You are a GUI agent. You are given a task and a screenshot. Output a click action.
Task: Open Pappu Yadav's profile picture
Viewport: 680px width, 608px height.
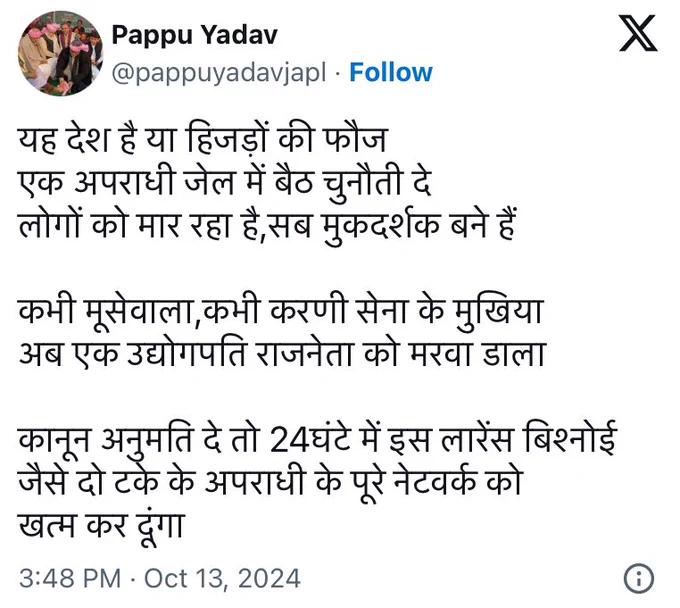pyautogui.click(x=60, y=53)
